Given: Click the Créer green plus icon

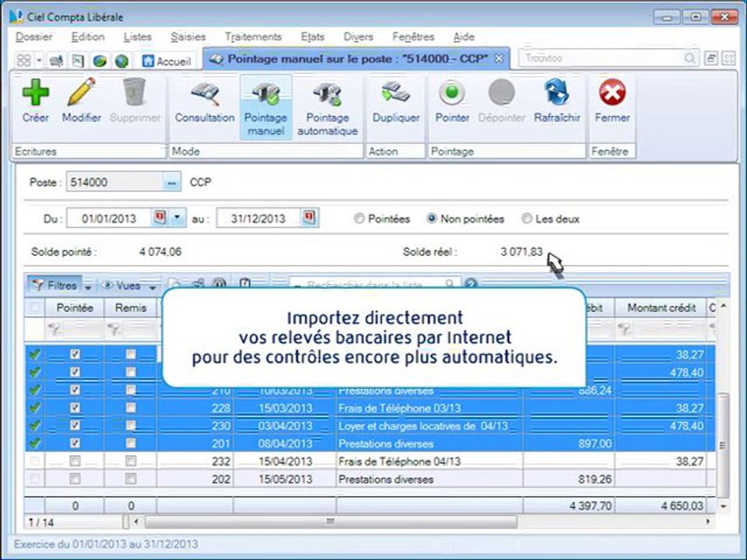Looking at the screenshot, I should pos(35,93).
